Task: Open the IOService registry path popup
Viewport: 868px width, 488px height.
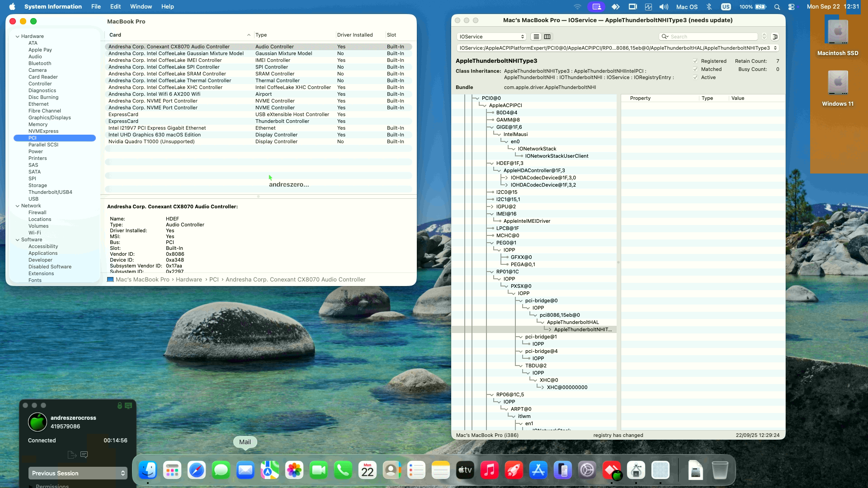Action: click(618, 48)
